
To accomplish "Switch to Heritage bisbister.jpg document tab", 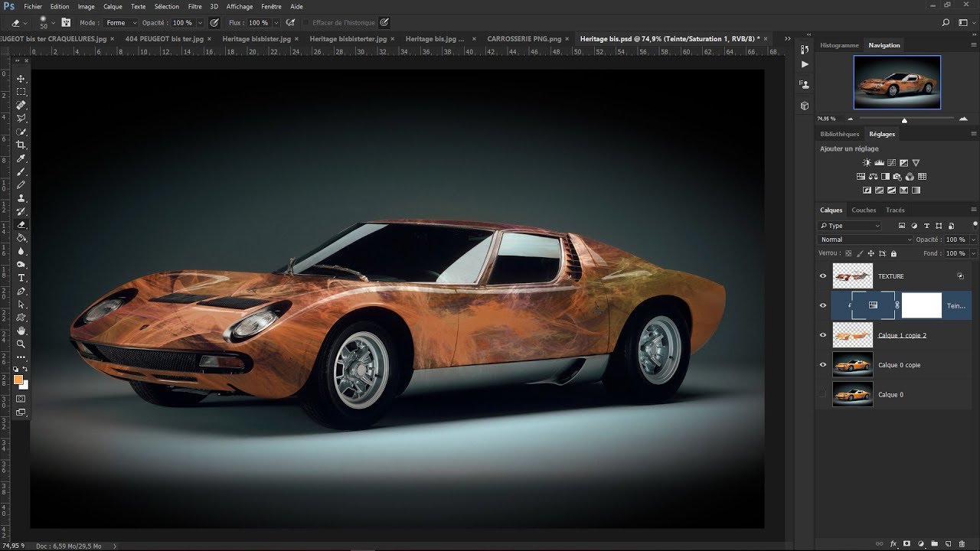I will [x=256, y=38].
